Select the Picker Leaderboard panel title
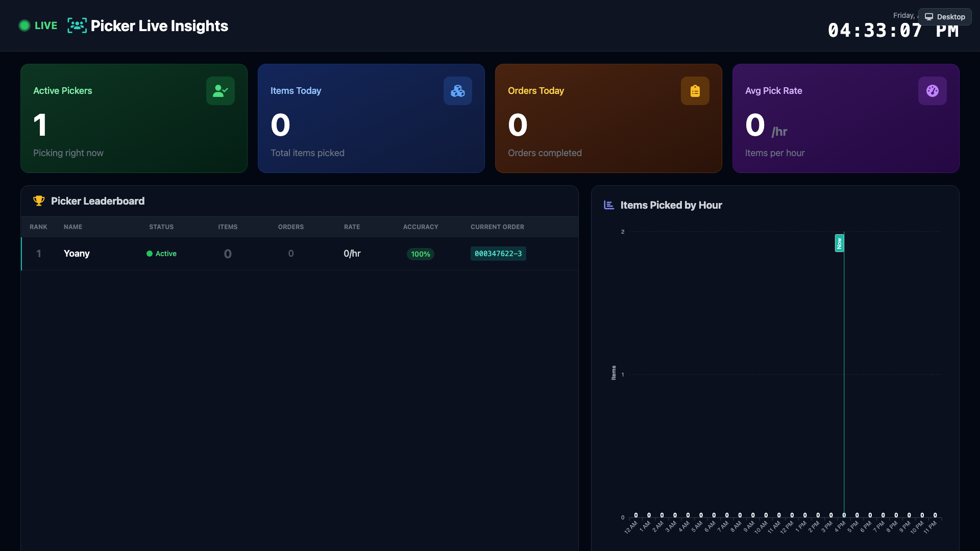 (x=97, y=201)
